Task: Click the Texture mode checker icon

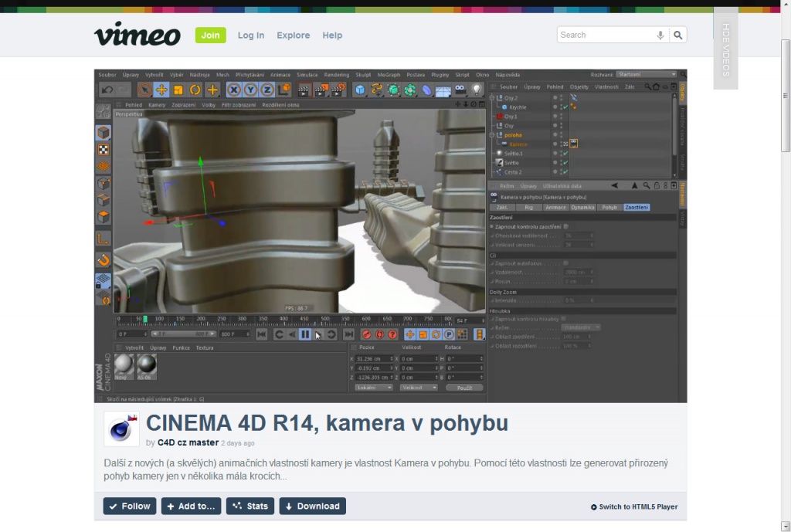Action: pyautogui.click(x=104, y=149)
